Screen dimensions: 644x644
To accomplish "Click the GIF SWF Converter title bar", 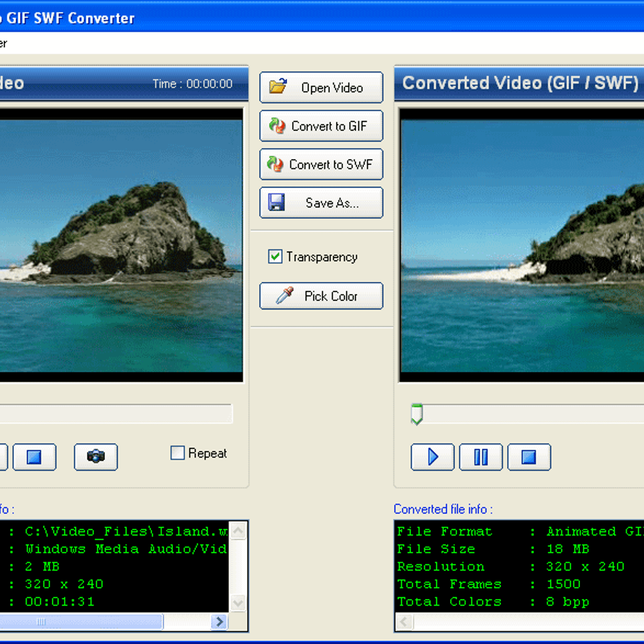I will click(322, 17).
